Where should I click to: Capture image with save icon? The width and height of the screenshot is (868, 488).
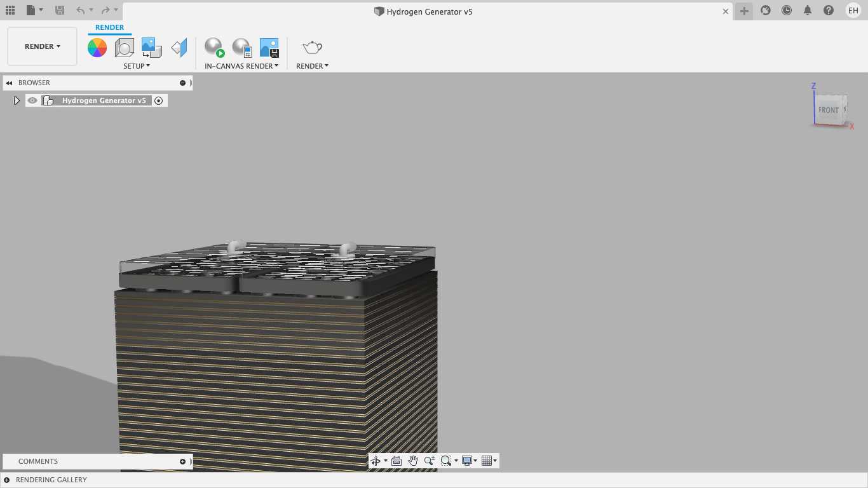pos(269,48)
